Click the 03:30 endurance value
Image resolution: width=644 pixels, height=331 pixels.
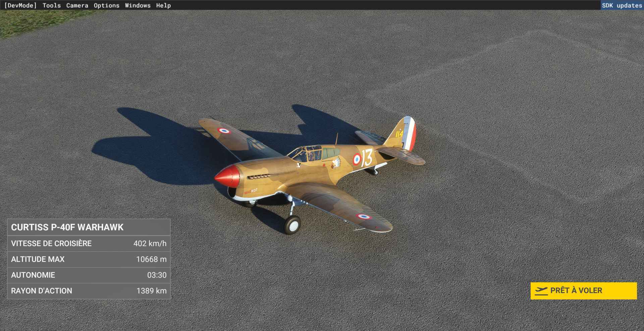[157, 275]
